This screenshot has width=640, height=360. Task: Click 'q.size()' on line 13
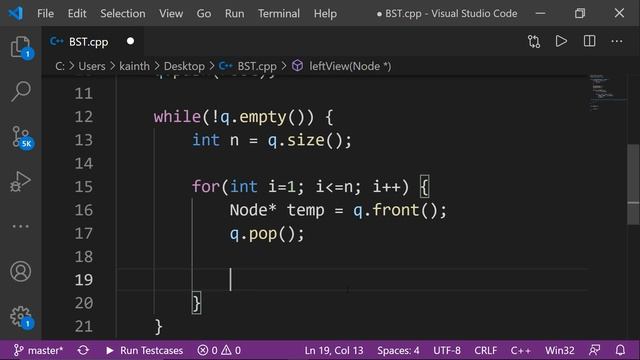point(306,140)
